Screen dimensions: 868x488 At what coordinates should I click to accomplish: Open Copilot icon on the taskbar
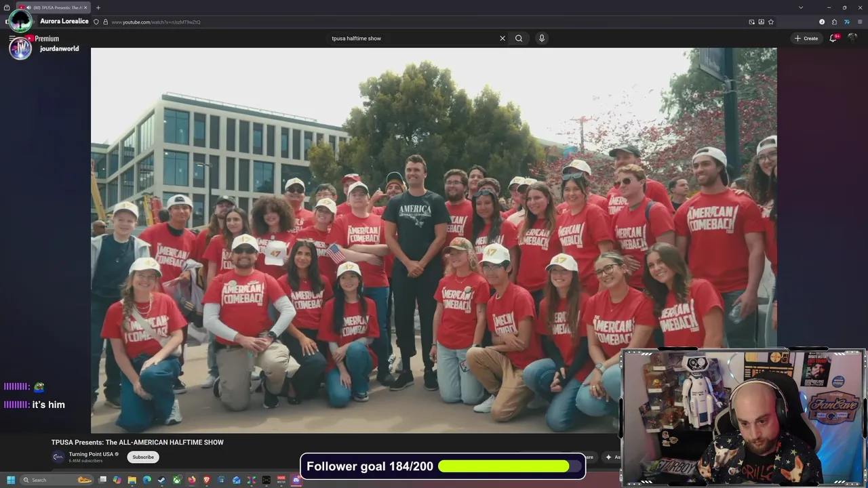click(117, 480)
